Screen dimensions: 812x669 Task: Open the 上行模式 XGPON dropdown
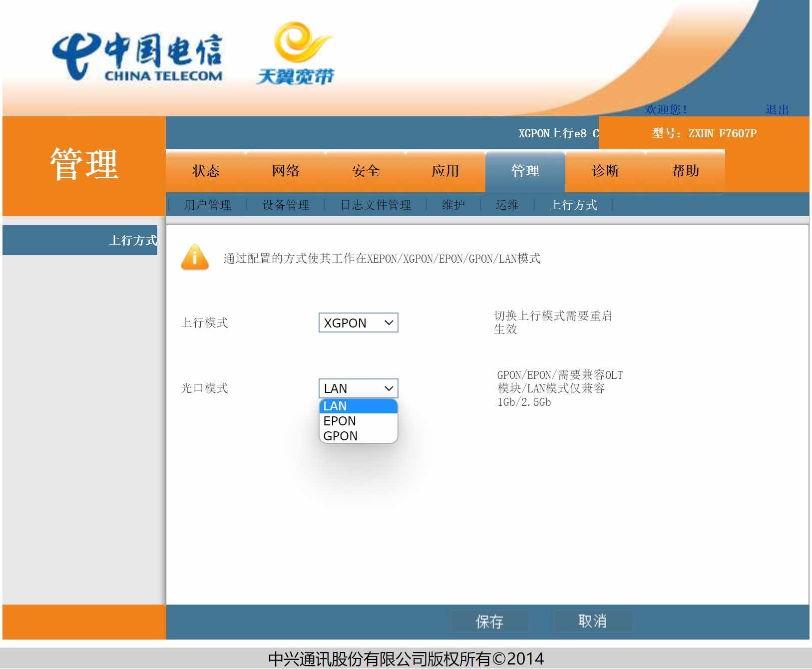click(358, 323)
